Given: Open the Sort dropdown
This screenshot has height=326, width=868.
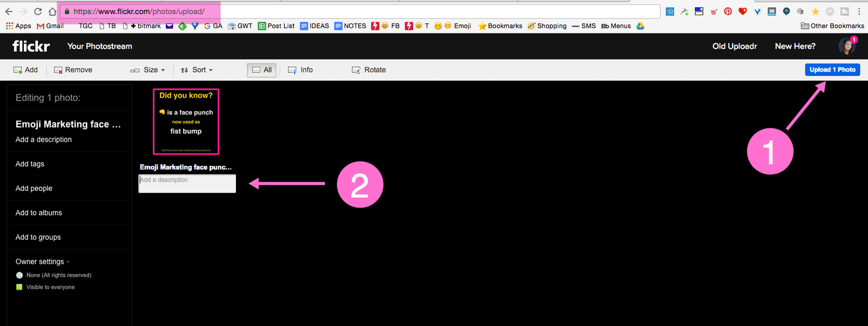Looking at the screenshot, I should point(196,70).
